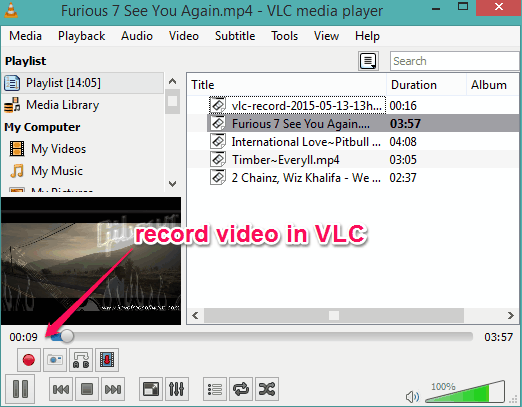Stop playback with the stop button
Image resolution: width=522 pixels, height=407 pixels.
(87, 389)
